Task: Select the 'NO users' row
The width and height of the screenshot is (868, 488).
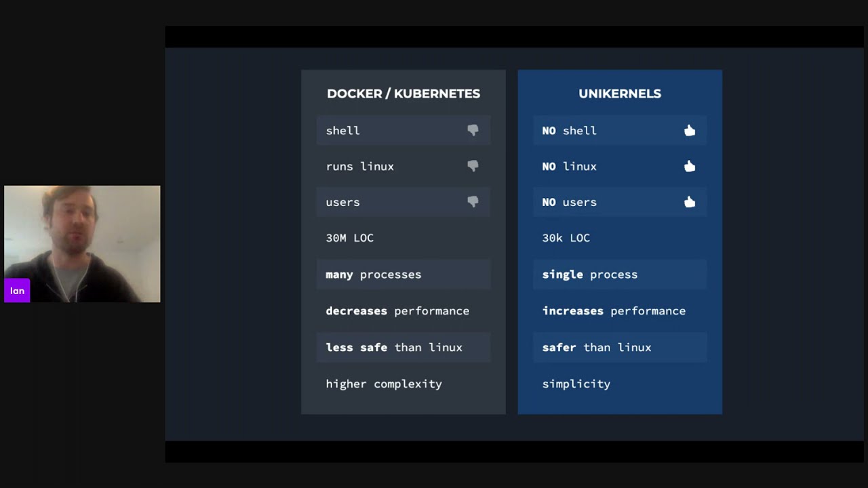Action: point(620,202)
